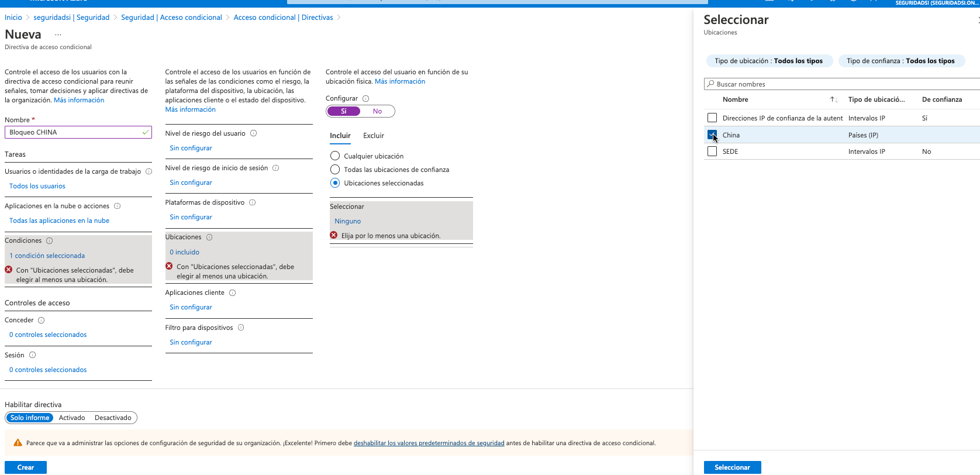Click info icon next to Configurar
Screen dimensions: 980x475
(x=366, y=98)
